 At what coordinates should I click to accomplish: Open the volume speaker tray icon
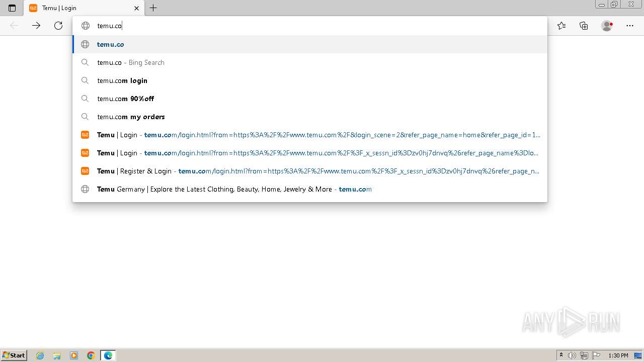[x=572, y=355]
